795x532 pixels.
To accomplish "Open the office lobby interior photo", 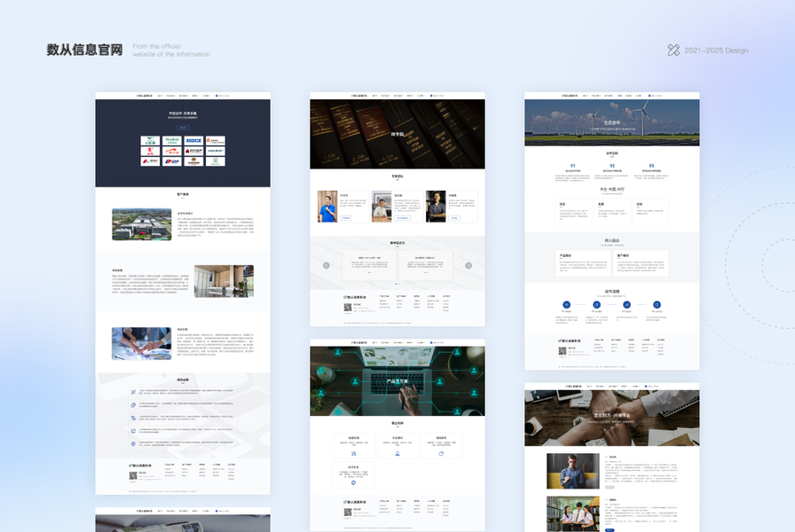I will pyautogui.click(x=224, y=281).
